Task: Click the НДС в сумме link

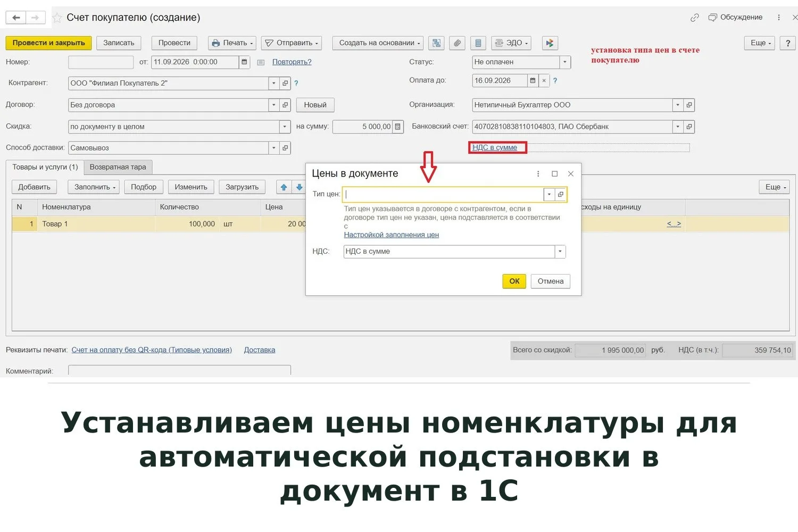Action: [495, 147]
